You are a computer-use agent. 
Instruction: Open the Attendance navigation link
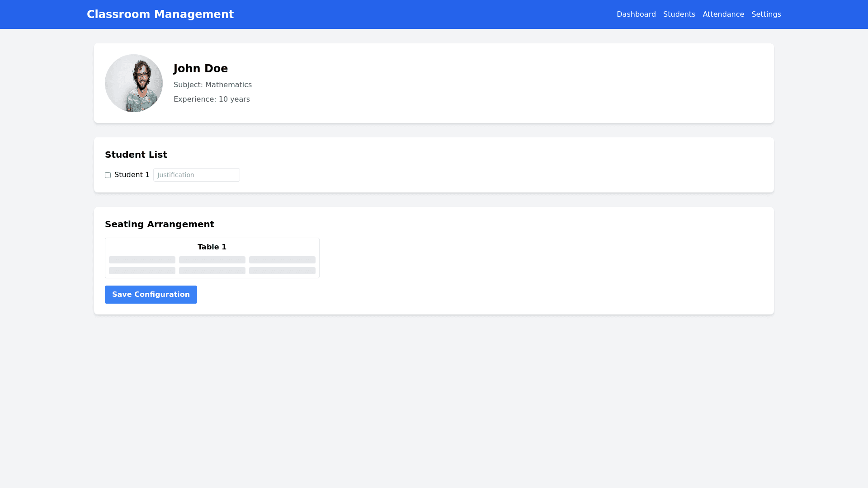(723, 14)
